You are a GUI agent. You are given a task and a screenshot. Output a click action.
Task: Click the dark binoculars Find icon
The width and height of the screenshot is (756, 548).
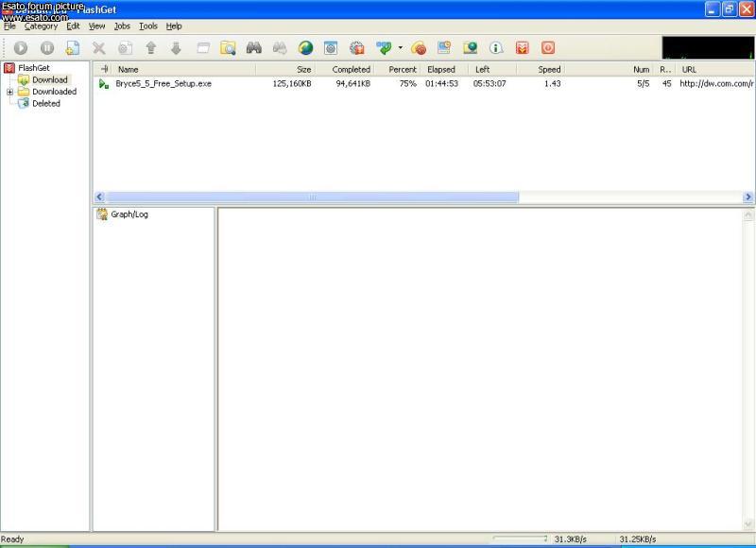pos(254,48)
